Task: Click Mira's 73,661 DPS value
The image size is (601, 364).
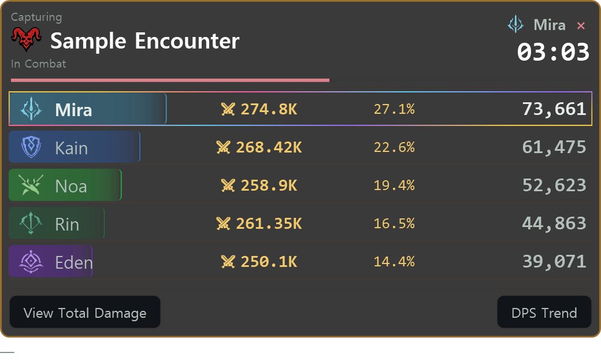Action: click(x=554, y=109)
